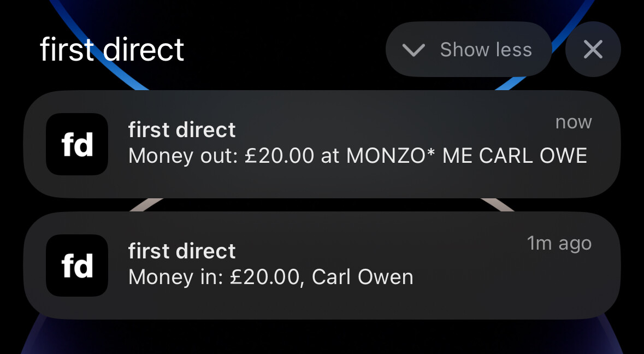Click 'first direct' title in Money out notification
The image size is (644, 354).
[x=182, y=131]
